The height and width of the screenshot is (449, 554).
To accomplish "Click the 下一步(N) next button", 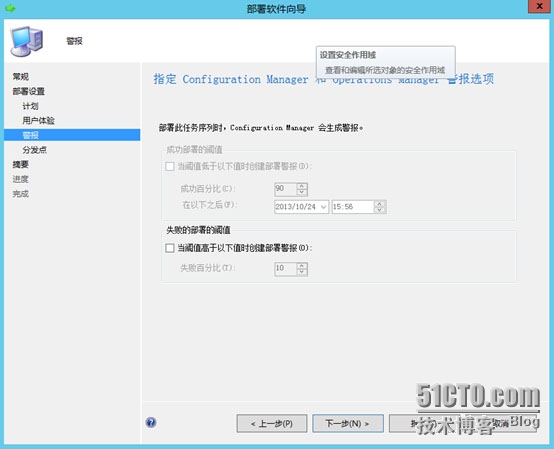I will point(348,423).
